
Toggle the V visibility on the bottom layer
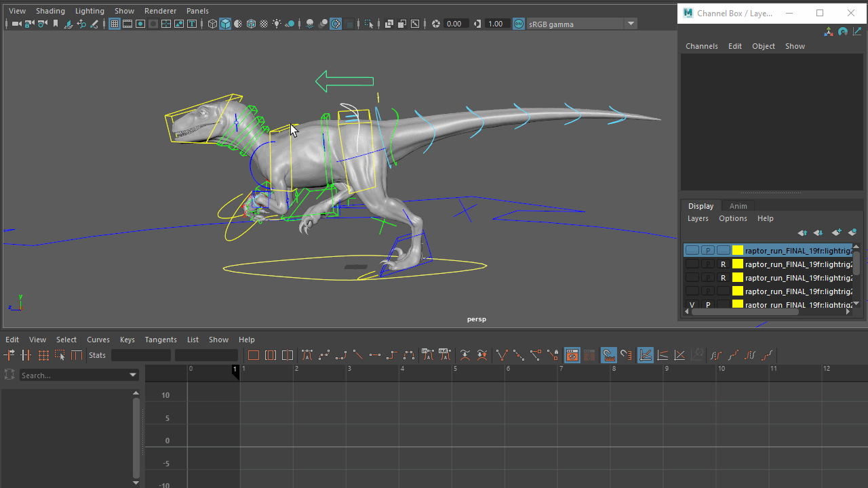coord(692,305)
